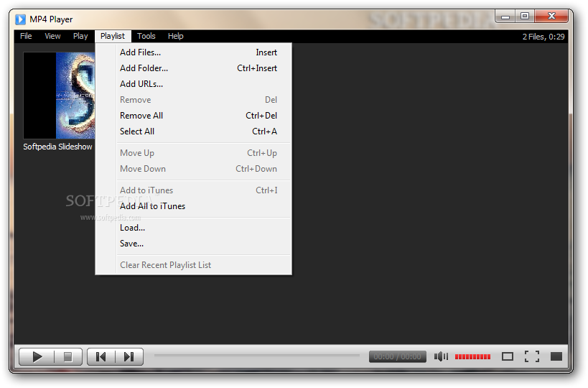588x388 pixels.
Task: Skip to the next track
Action: click(129, 356)
